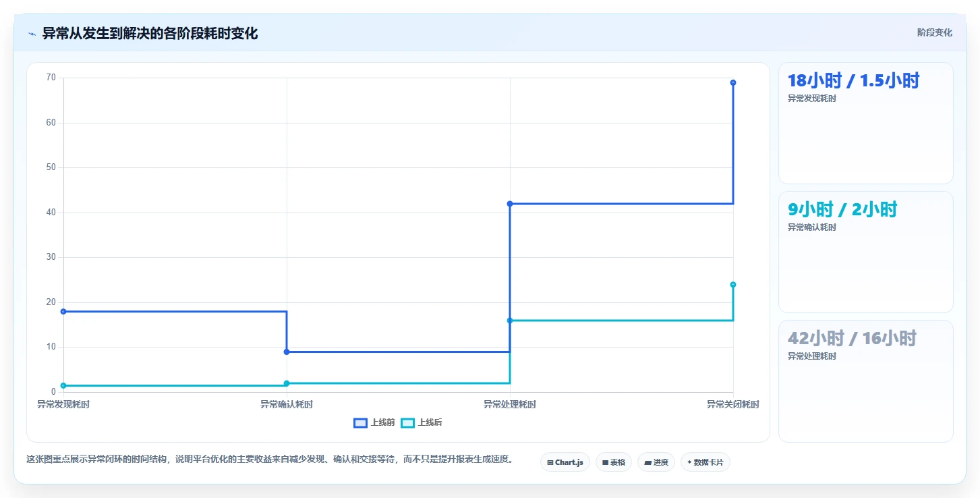Viewport: 980px width, 498px height.
Task: Click the 上线前 data point at 异常发现耗时 (18)
Action: point(63,312)
